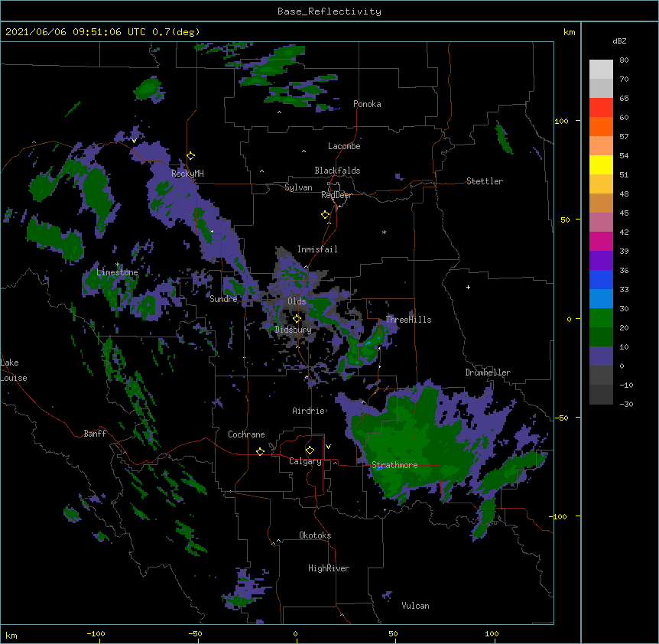Pick the yellow 51–54 dBZ legend swatch
Image resolution: width=659 pixels, height=644 pixels.
coord(601,165)
